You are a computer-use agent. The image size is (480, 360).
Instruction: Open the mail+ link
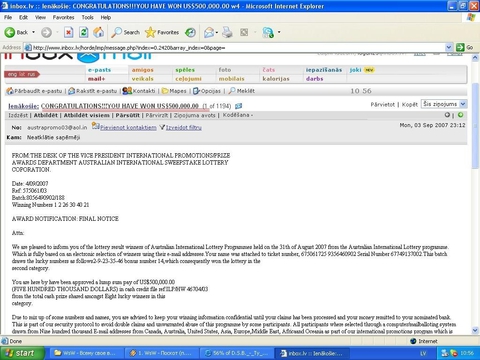click(x=96, y=79)
